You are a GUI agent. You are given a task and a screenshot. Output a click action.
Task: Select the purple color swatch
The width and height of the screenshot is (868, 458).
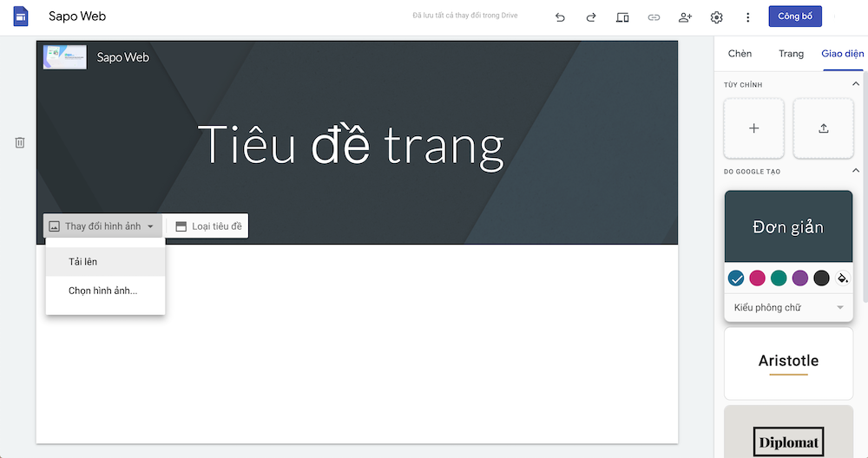coord(800,278)
